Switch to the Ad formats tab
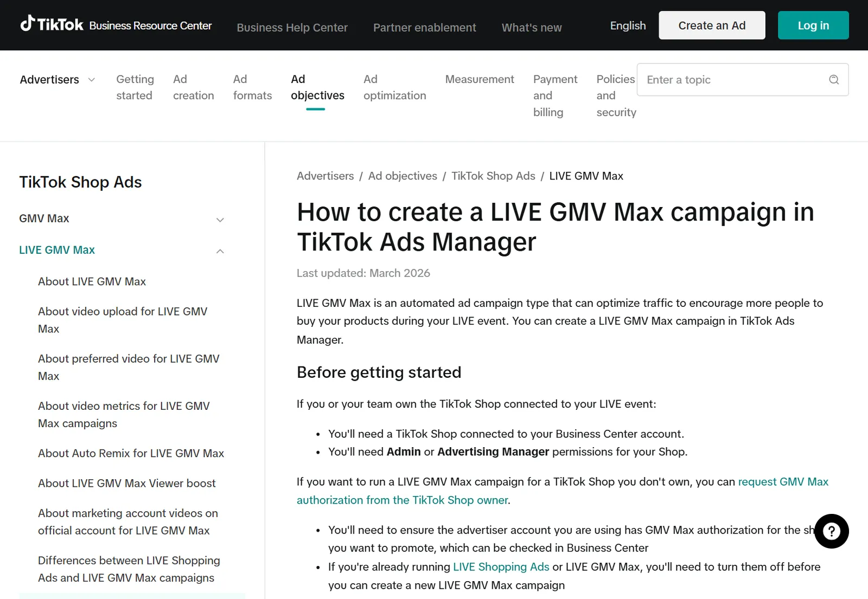The width and height of the screenshot is (868, 599). coord(252,87)
